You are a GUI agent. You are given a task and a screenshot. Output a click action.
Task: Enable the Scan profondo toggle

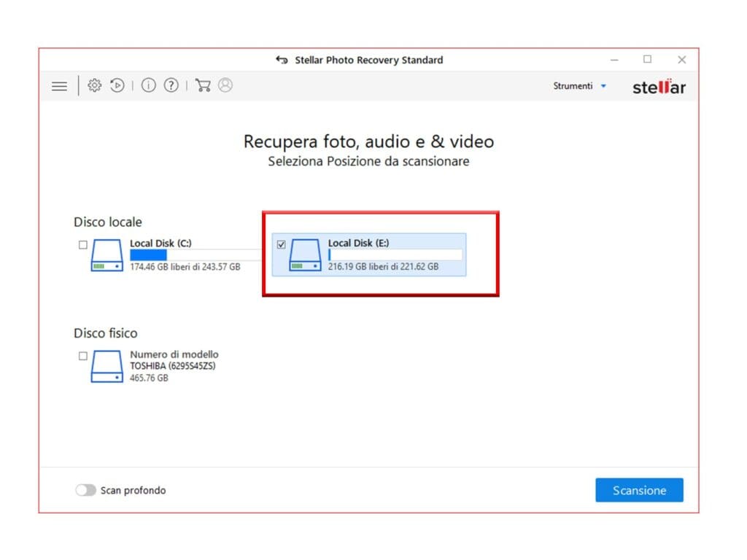coord(86,490)
